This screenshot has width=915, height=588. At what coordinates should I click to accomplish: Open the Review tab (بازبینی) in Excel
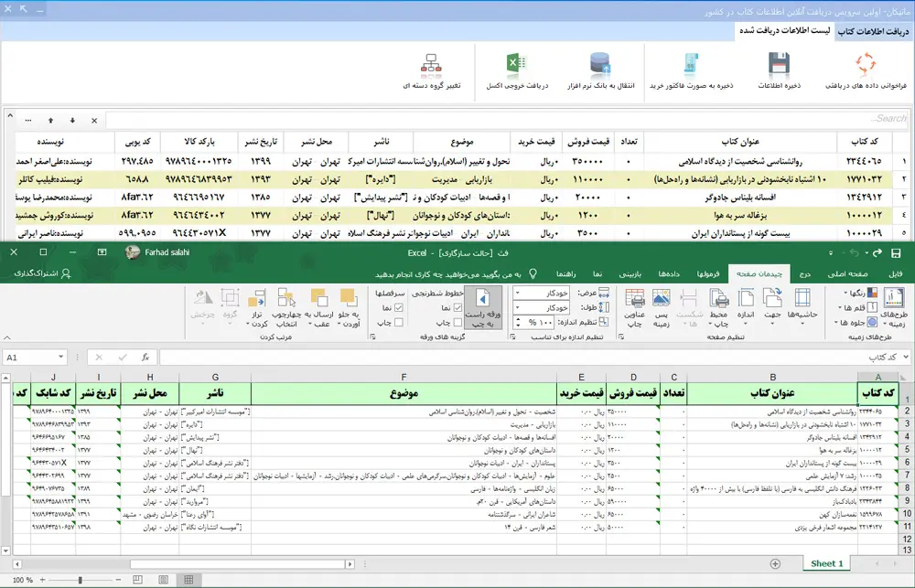point(630,273)
